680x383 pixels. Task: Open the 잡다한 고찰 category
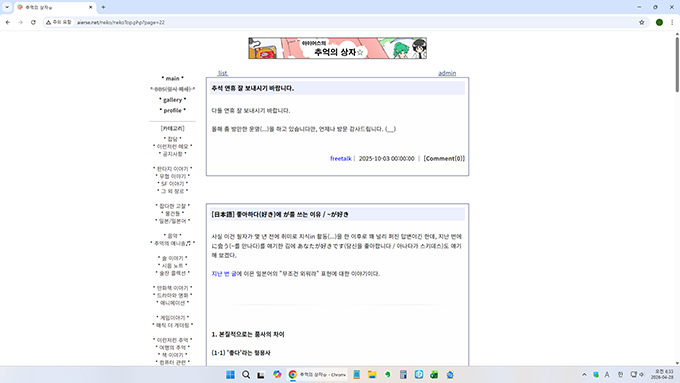tap(173, 206)
